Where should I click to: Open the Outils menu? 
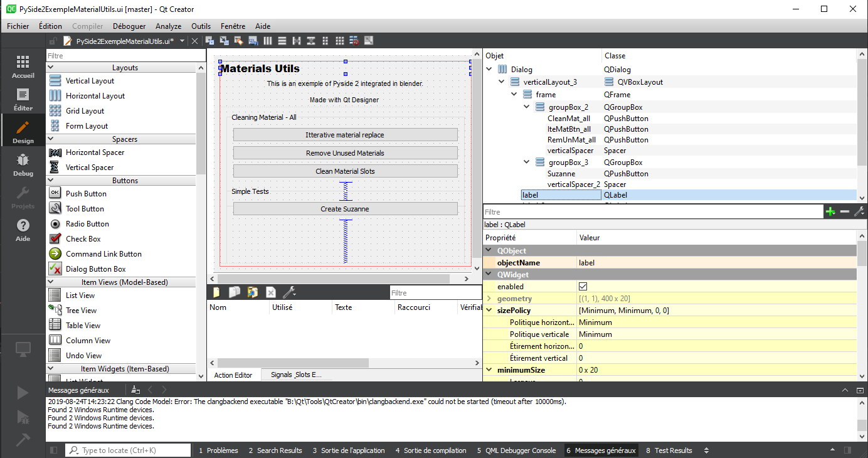[201, 26]
